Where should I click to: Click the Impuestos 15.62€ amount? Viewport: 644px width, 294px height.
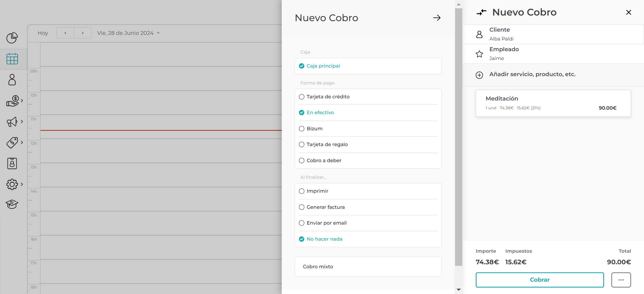516,262
